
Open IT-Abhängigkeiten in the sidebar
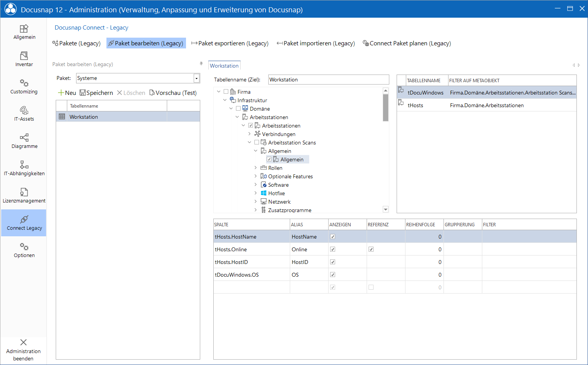[24, 168]
